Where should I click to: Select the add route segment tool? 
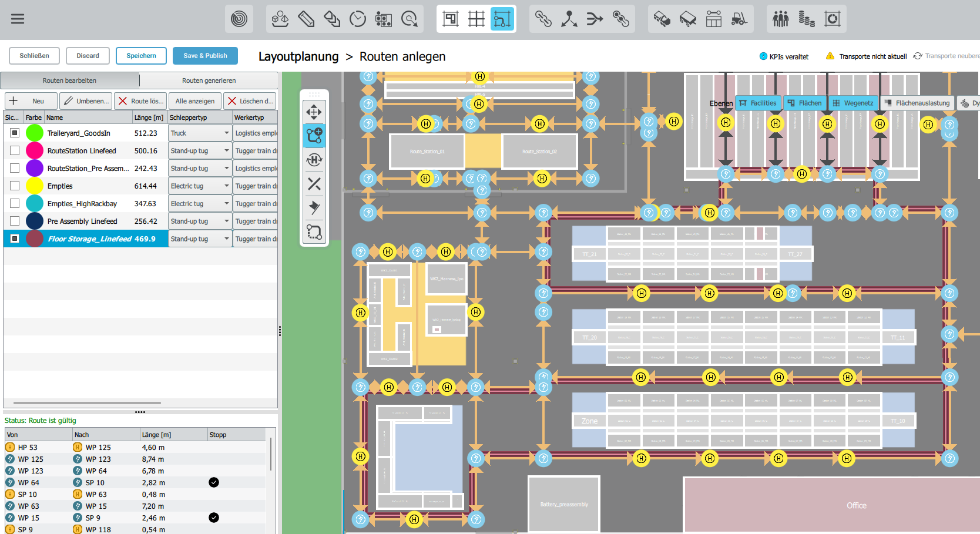[x=314, y=136]
